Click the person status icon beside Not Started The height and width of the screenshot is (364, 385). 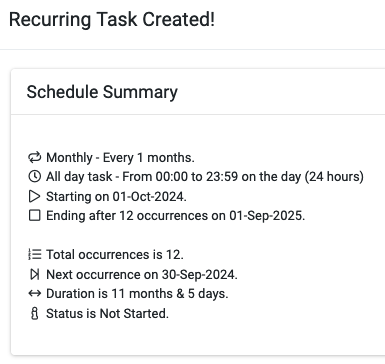35,313
